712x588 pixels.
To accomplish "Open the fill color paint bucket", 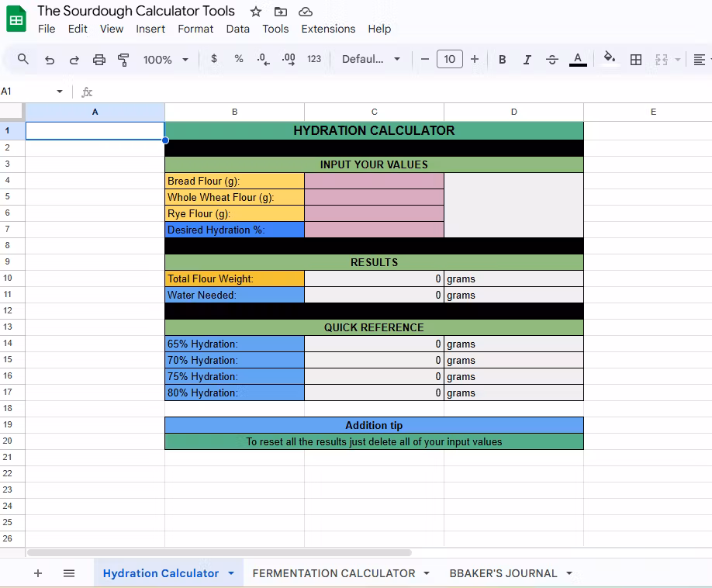I will click(x=610, y=59).
